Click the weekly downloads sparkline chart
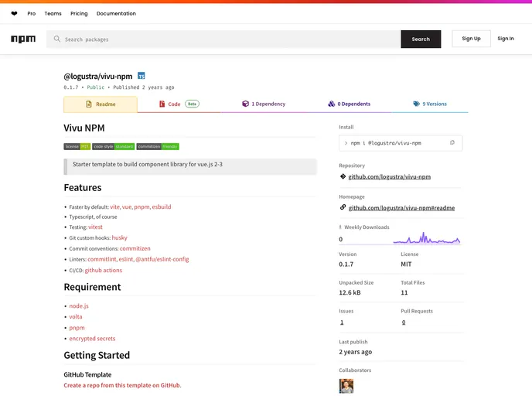Viewport: 532px width, 396px height. click(x=427, y=238)
